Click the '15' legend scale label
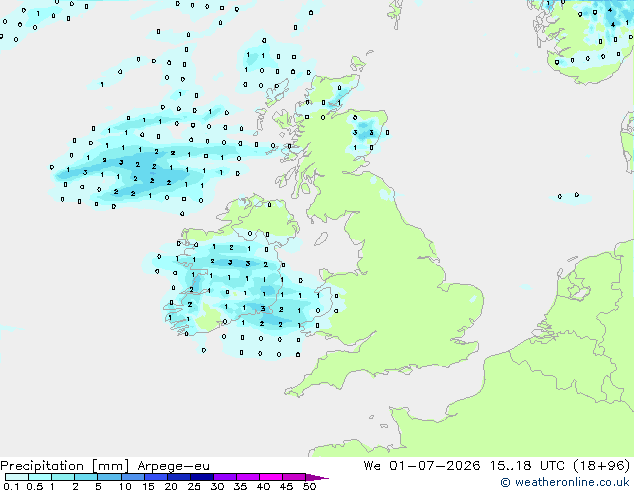Viewport: 634px width, 490px height. (148, 486)
